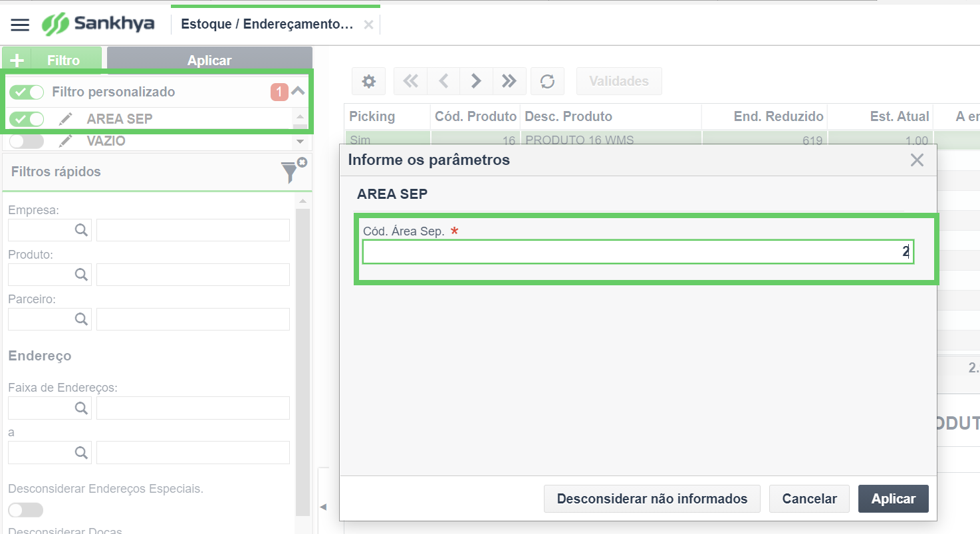Click the Empresa description field
The image size is (980, 534).
pos(193,230)
